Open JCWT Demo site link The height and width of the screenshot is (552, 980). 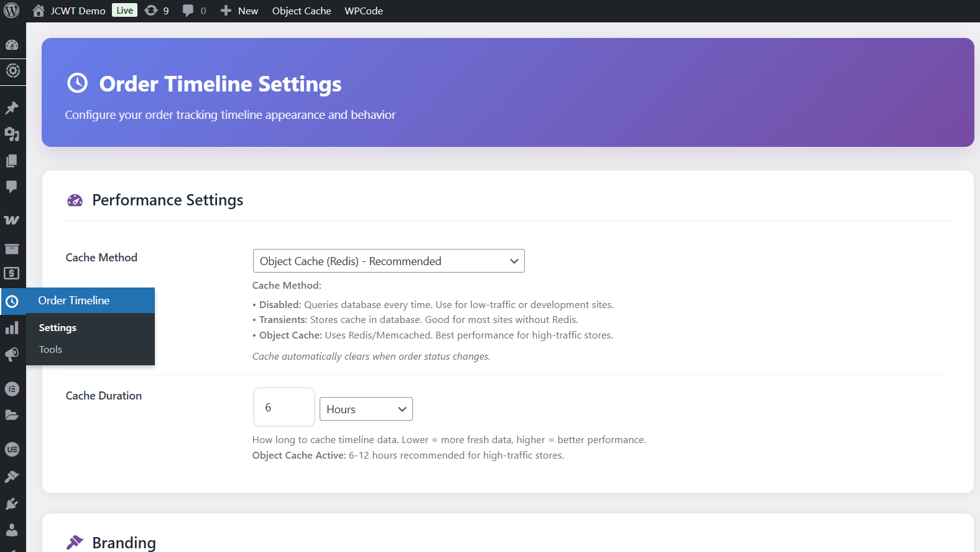click(78, 11)
